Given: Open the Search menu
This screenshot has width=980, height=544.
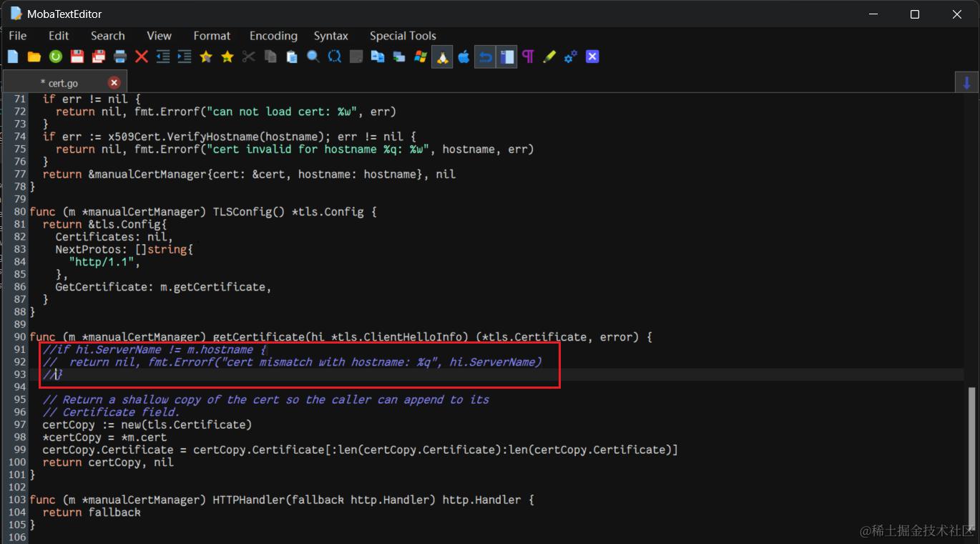Looking at the screenshot, I should pyautogui.click(x=108, y=36).
